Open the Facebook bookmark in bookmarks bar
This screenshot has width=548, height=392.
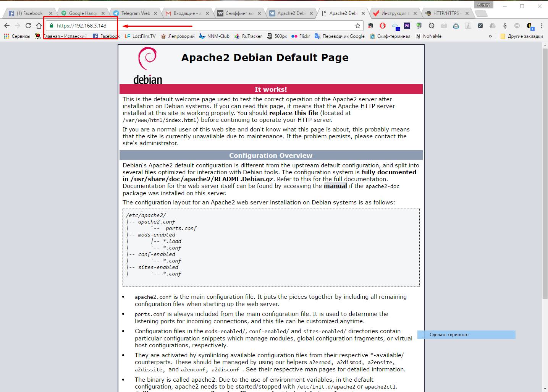(106, 36)
